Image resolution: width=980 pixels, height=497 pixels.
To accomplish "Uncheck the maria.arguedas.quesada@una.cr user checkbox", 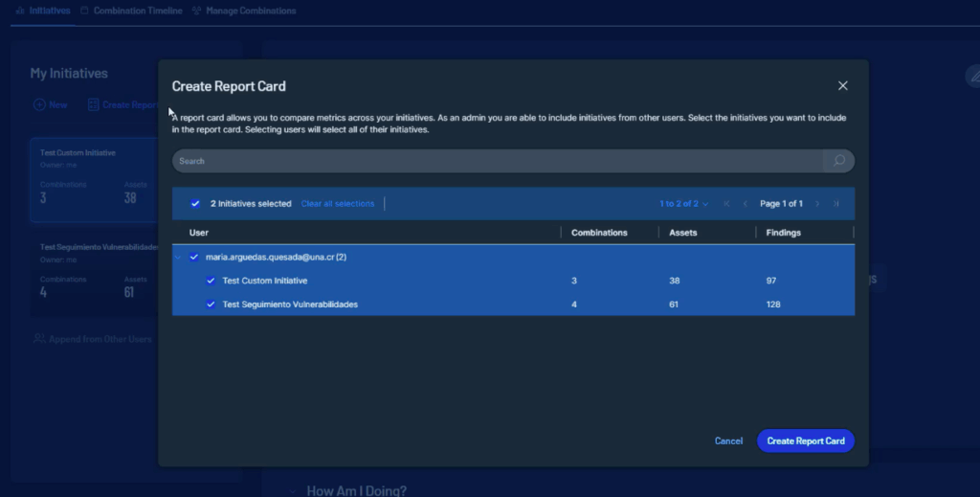I will coord(194,257).
